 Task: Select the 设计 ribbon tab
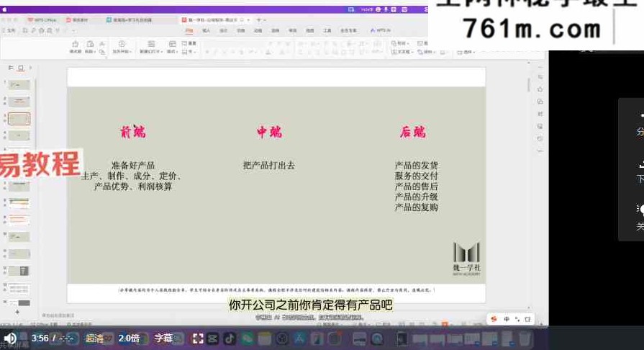[x=224, y=30]
